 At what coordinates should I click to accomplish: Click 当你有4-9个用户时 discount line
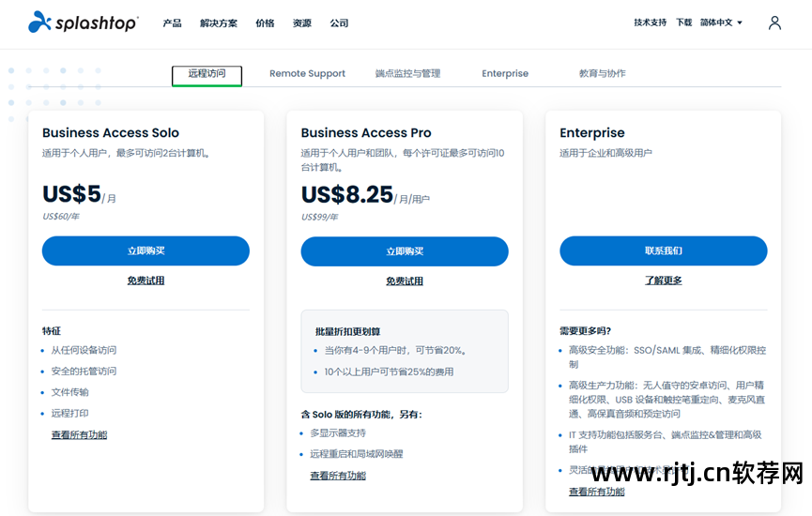(395, 350)
